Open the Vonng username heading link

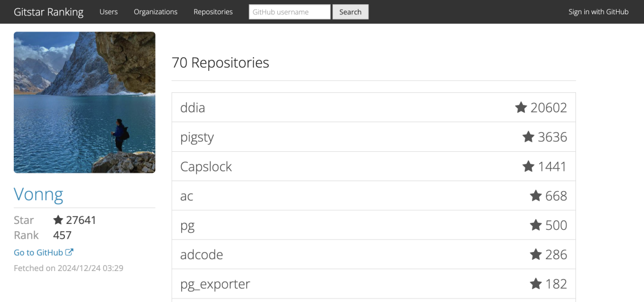(x=38, y=194)
